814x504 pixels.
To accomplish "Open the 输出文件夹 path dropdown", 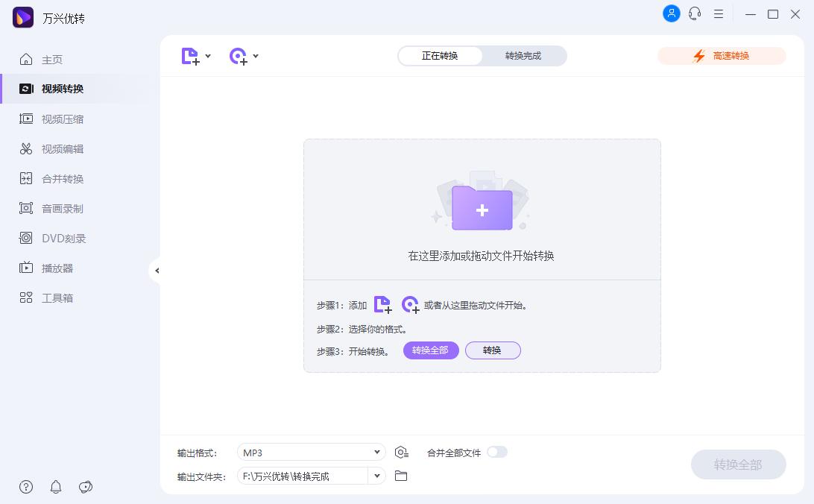I will [x=376, y=476].
